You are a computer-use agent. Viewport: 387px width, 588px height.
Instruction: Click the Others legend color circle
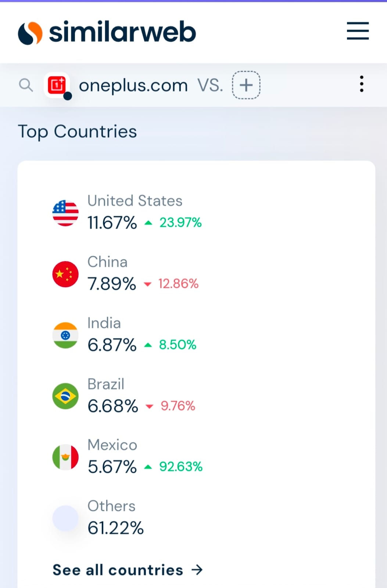[65, 518]
